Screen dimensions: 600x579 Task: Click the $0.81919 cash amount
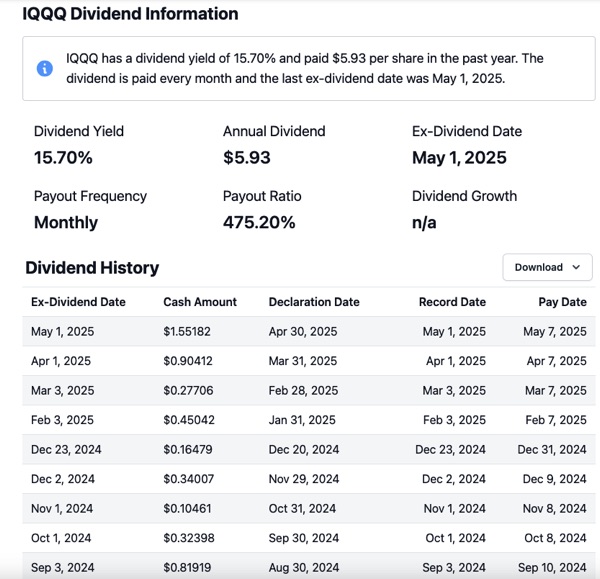pos(188,568)
